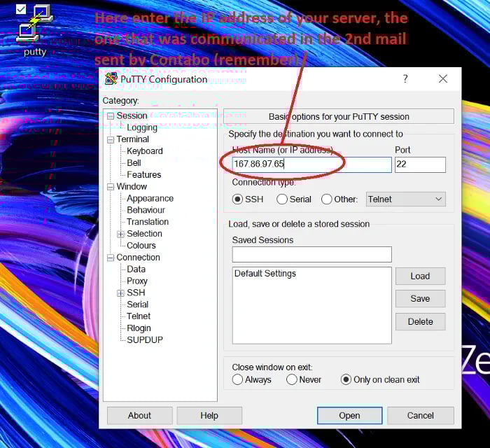The height and width of the screenshot is (448, 490).
Task: Collapse the Terminal tree node
Action: (111, 139)
